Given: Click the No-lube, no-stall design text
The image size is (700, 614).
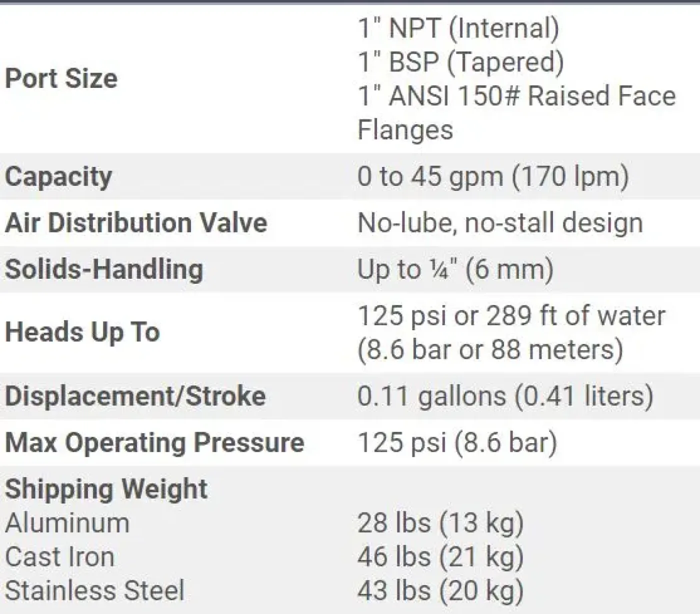Looking at the screenshot, I should click(x=500, y=223).
